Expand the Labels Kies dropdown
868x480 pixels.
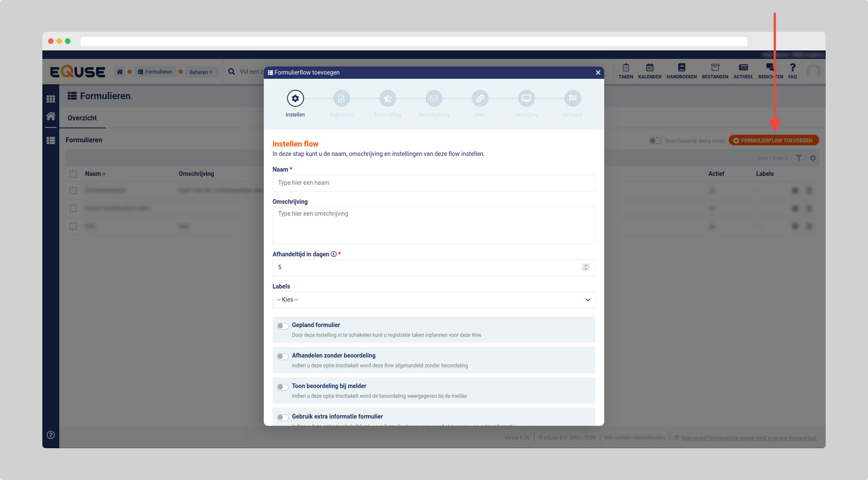coord(434,300)
